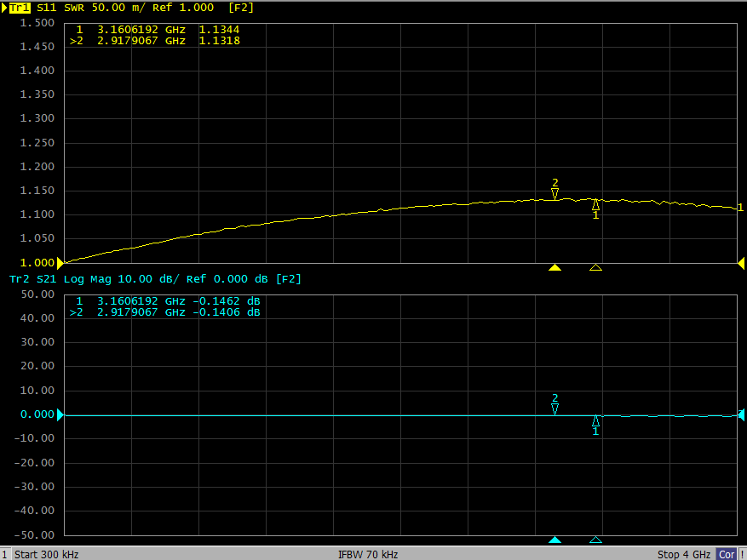Viewport: 747px width, 560px height.
Task: Click the exclamation warning indicator in the status bar
Action: pyautogui.click(x=741, y=554)
